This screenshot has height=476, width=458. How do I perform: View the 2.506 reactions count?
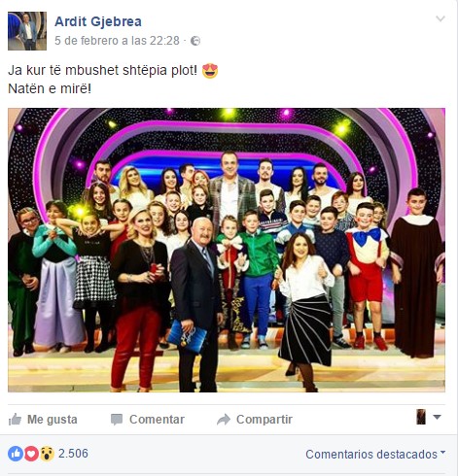point(73,454)
